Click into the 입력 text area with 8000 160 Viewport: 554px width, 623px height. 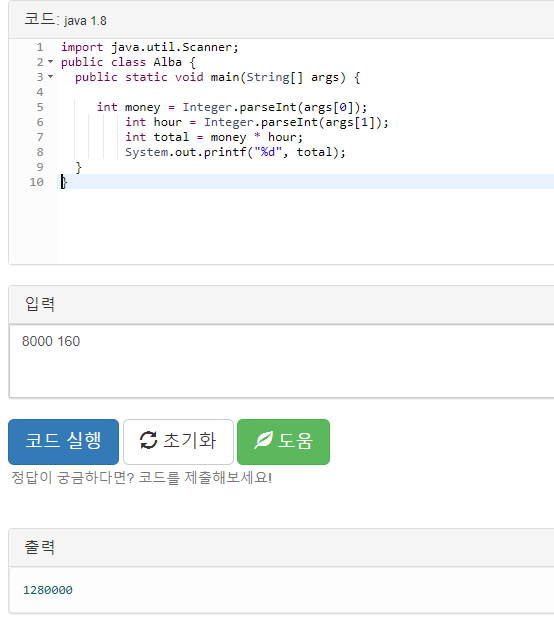(x=281, y=361)
